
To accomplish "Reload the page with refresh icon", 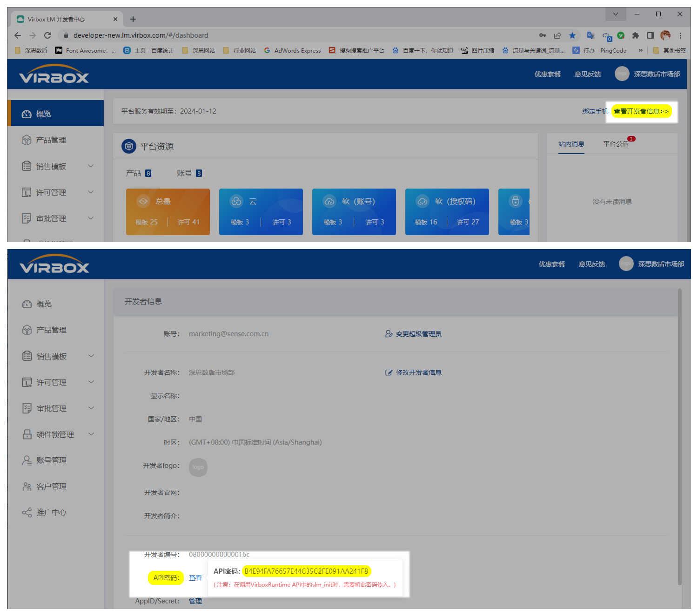I will click(47, 35).
